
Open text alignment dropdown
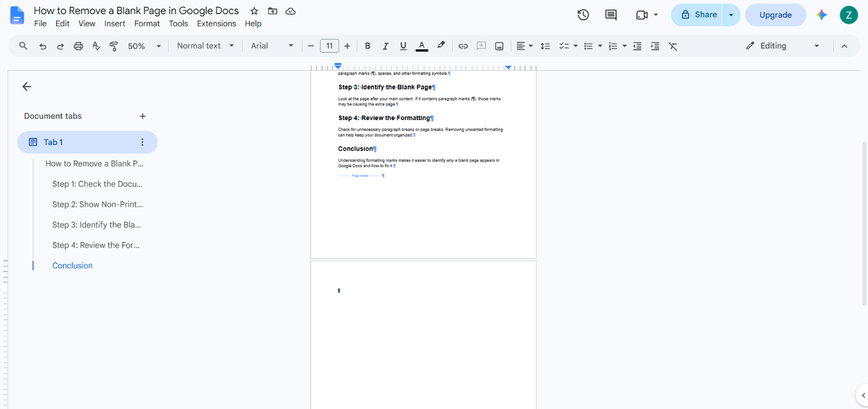coord(524,46)
